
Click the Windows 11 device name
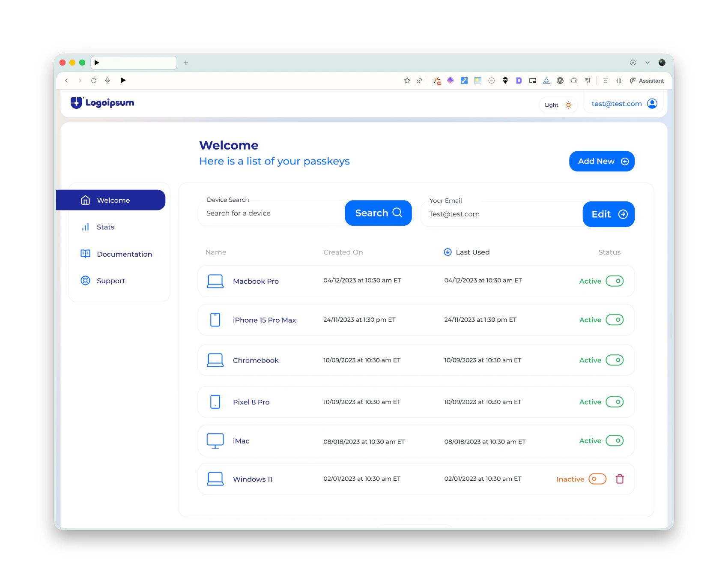(x=253, y=479)
